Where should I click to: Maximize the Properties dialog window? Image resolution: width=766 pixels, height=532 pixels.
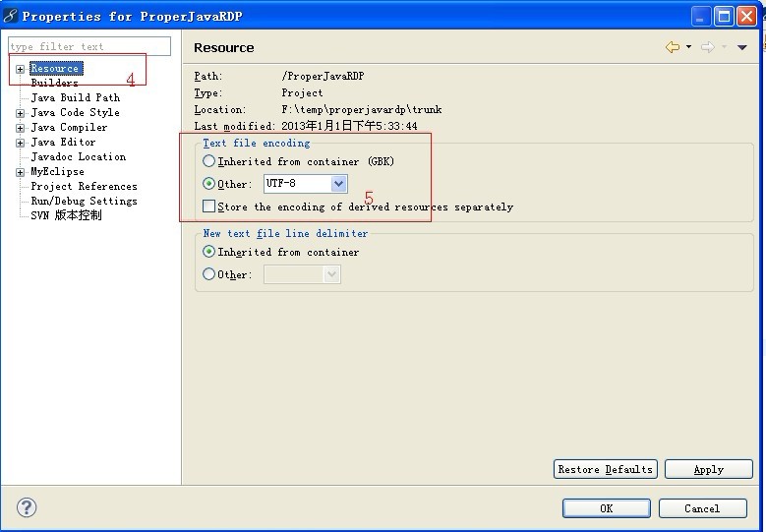click(x=724, y=16)
